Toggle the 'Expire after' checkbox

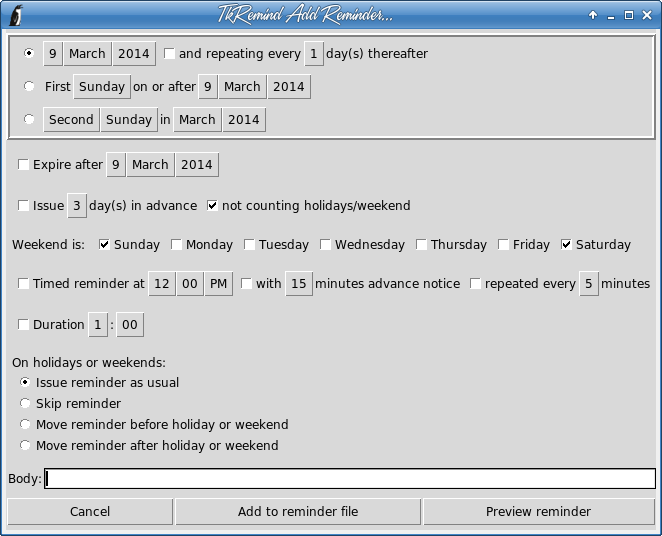[23, 165]
